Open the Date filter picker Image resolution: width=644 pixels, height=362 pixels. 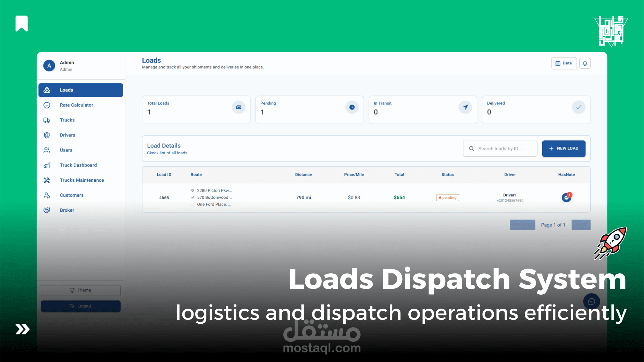[564, 63]
